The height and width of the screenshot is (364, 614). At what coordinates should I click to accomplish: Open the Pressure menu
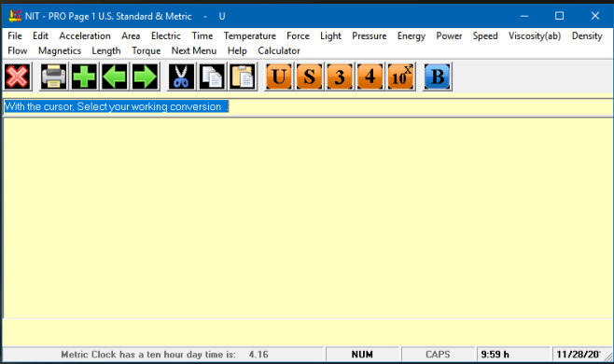[370, 36]
